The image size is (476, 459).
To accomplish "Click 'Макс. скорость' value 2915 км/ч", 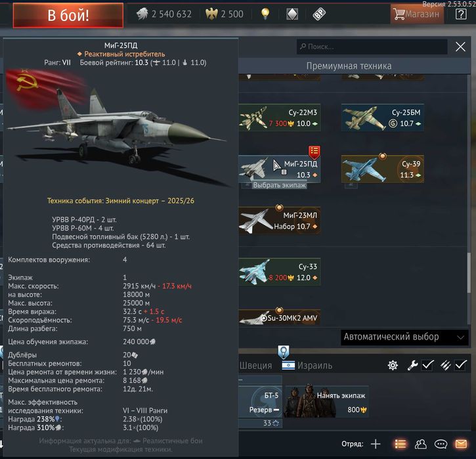I will [x=139, y=286].
